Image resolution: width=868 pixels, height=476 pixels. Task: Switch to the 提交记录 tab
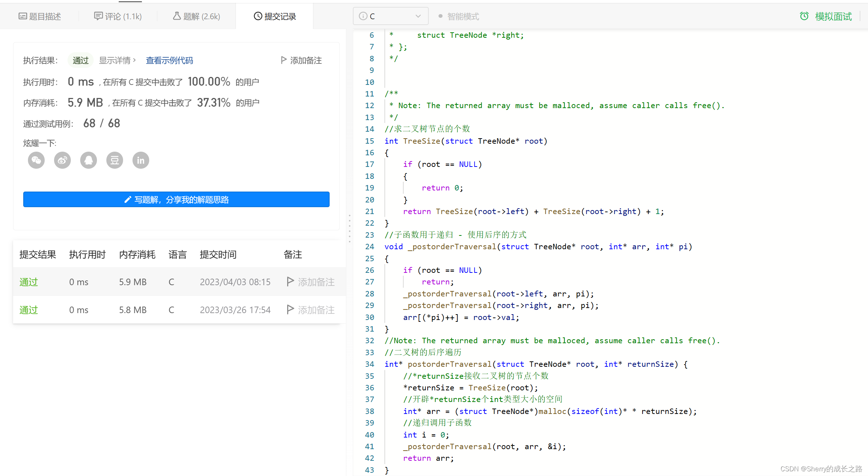tap(275, 16)
